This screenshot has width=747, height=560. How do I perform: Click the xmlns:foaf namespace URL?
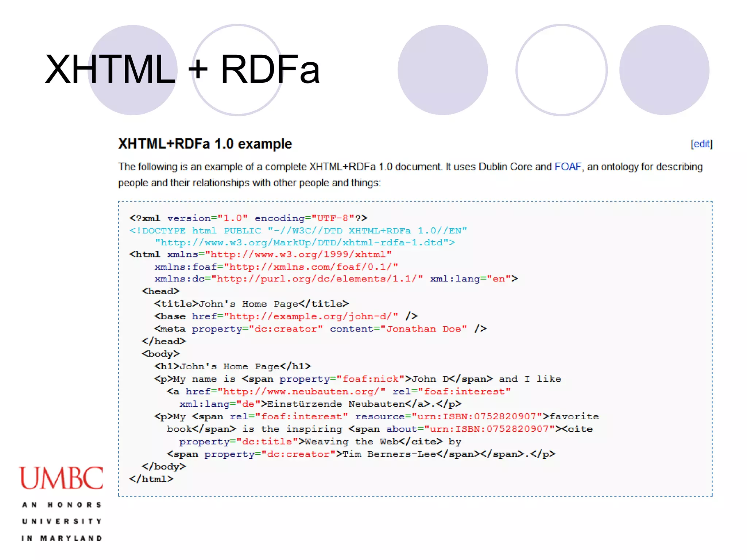(311, 267)
